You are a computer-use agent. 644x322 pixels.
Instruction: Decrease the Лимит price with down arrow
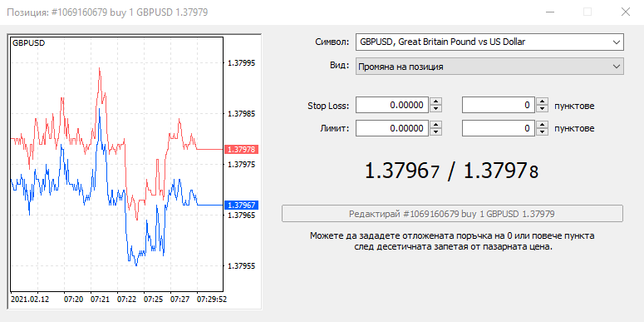[435, 132]
